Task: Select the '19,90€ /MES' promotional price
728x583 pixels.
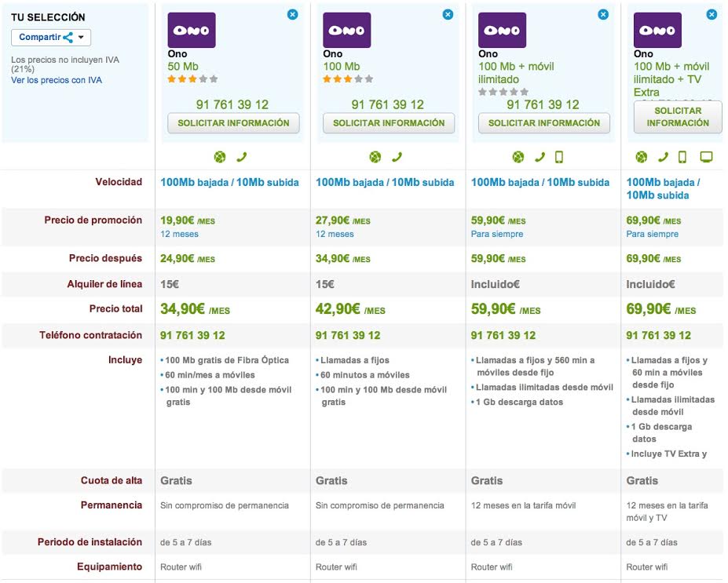Action: click(188, 220)
